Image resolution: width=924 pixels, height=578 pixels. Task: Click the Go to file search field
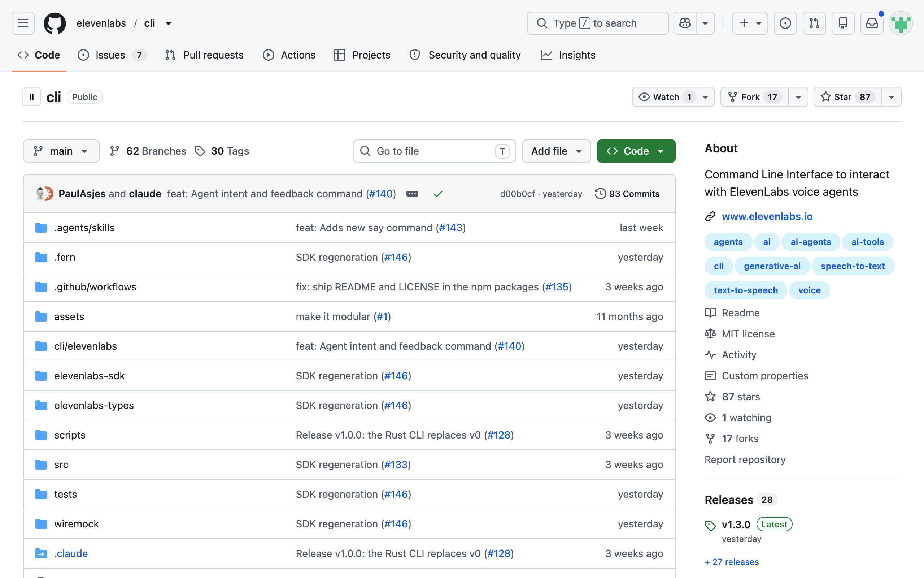click(x=435, y=151)
